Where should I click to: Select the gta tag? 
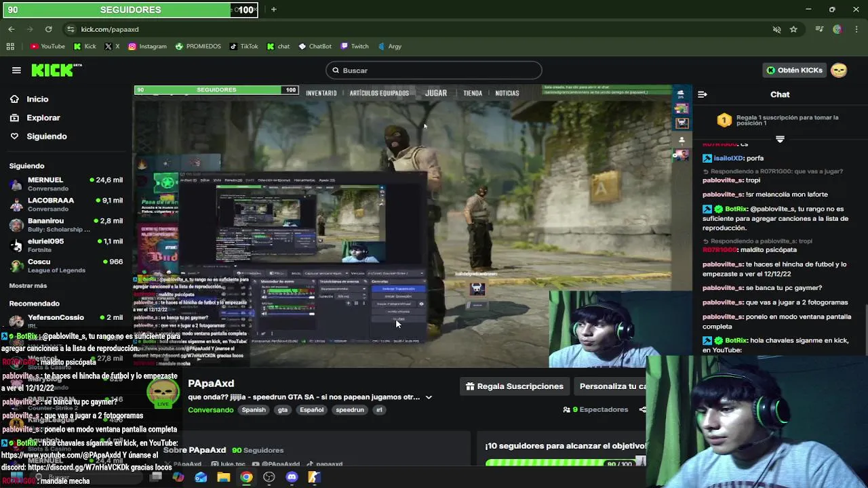[x=283, y=410]
